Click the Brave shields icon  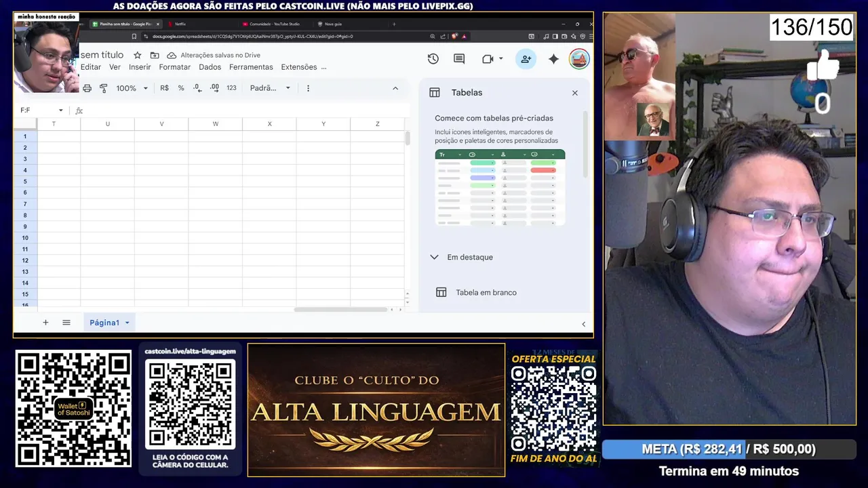point(455,37)
